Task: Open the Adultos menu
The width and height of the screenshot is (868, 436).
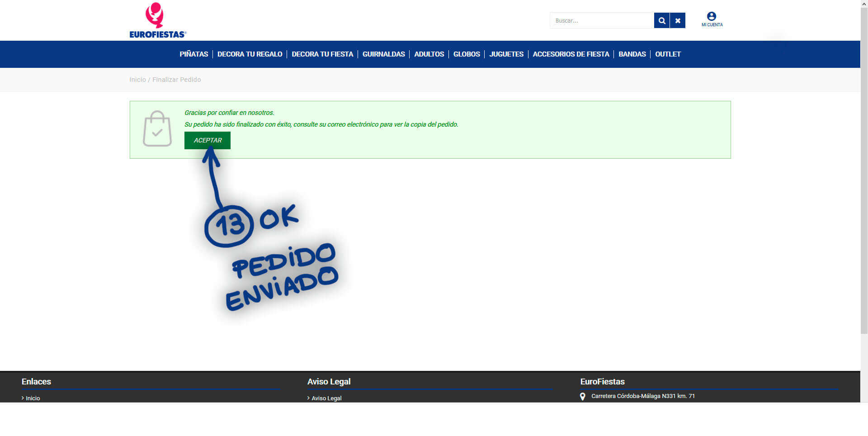Action: tap(429, 54)
